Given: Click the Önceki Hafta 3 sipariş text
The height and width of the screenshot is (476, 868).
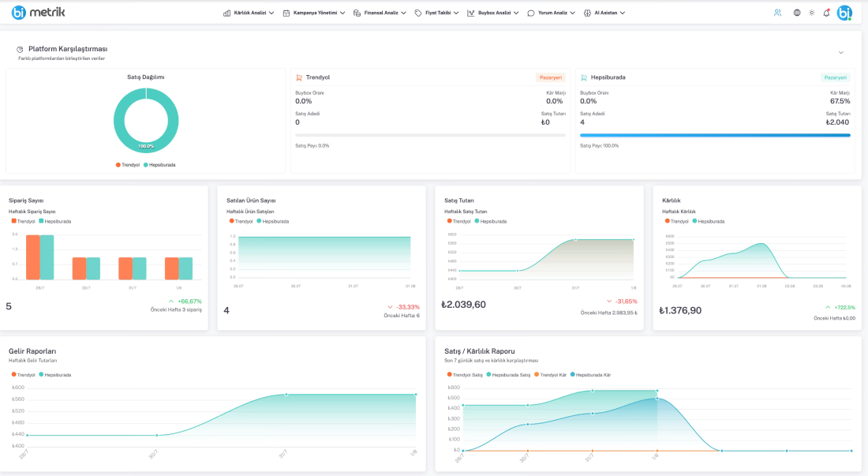Looking at the screenshot, I should (x=176, y=310).
